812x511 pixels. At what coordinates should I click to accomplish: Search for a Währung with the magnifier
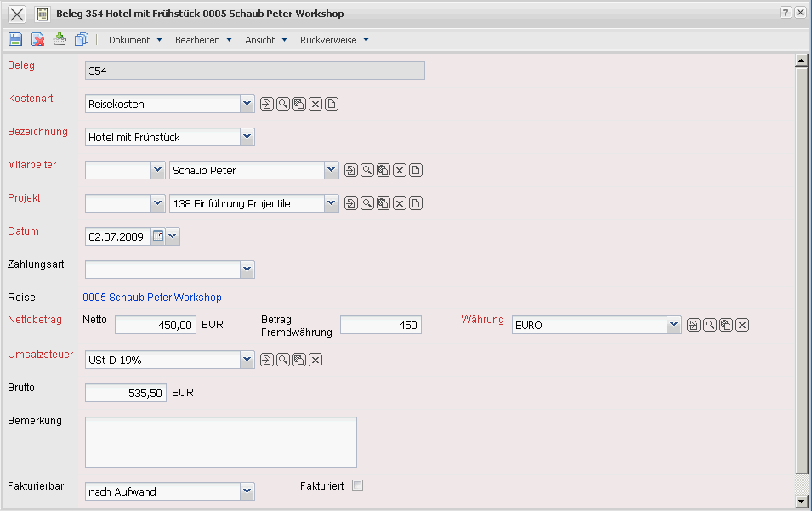(x=710, y=325)
